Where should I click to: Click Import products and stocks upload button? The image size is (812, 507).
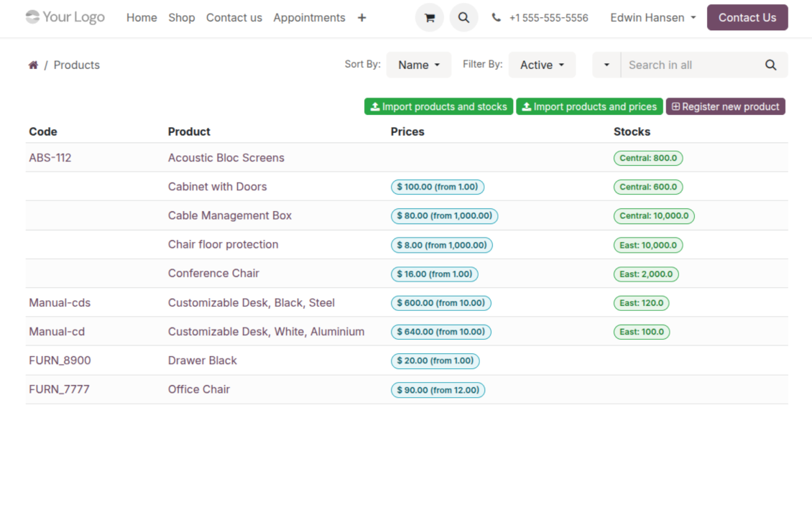[438, 107]
